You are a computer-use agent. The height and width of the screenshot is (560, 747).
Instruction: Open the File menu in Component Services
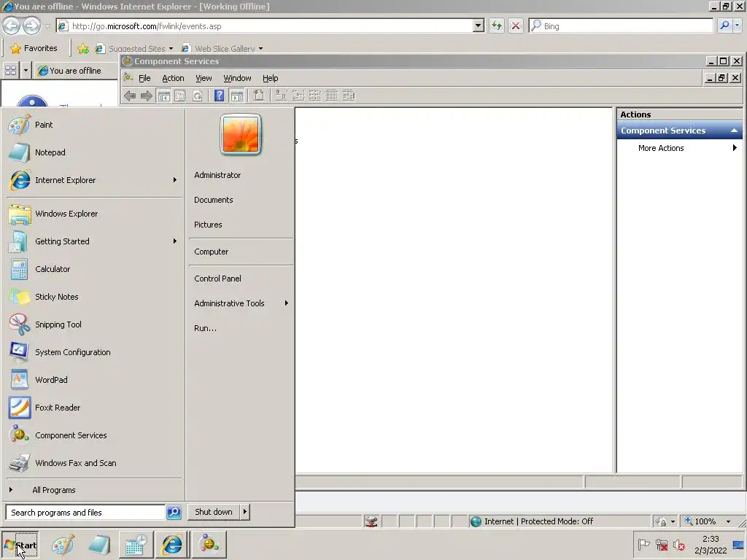144,78
